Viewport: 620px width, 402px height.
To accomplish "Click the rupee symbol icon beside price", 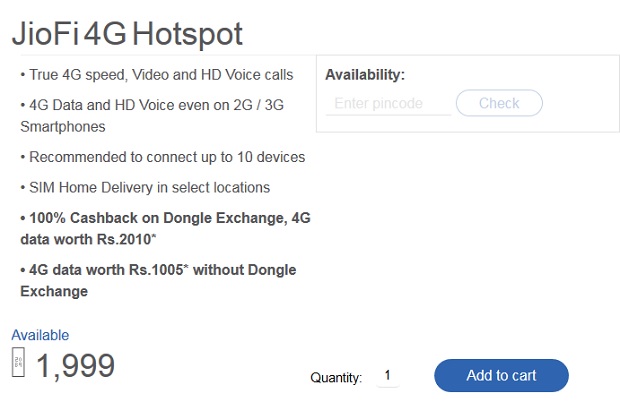I will 18,362.
